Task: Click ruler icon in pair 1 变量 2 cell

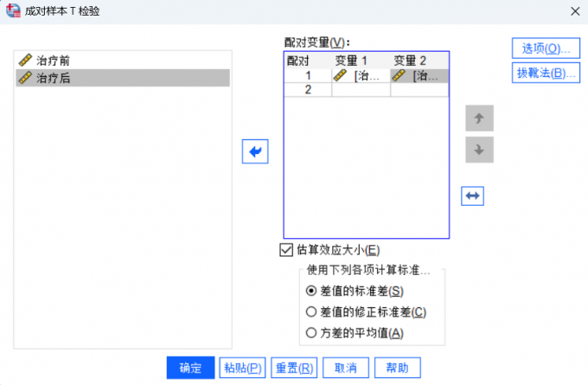Action: 399,75
